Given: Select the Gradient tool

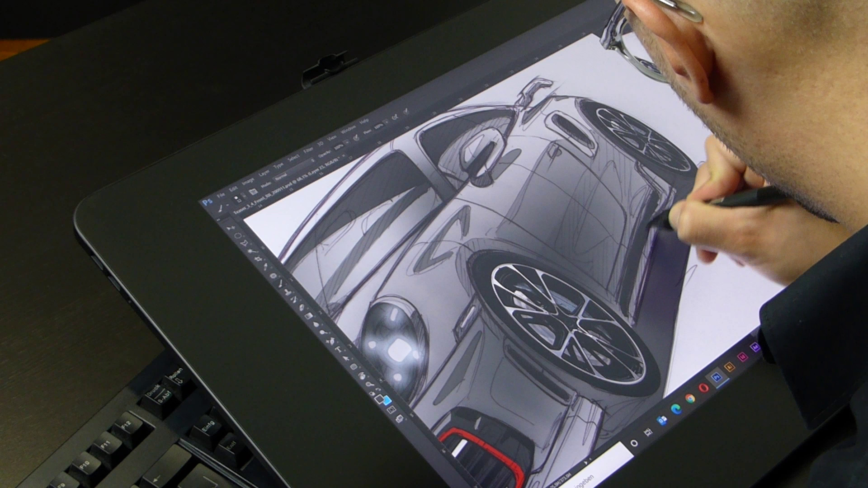Looking at the screenshot, I should (x=309, y=316).
